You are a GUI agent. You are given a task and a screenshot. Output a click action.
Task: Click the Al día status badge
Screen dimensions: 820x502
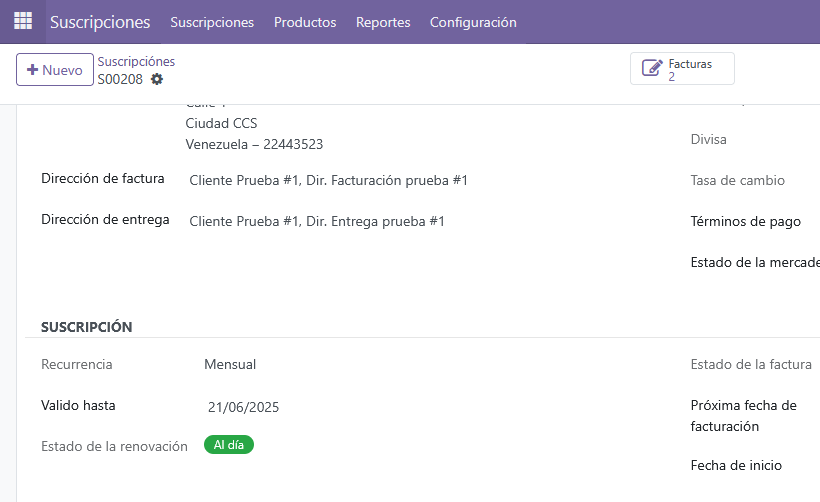(229, 445)
